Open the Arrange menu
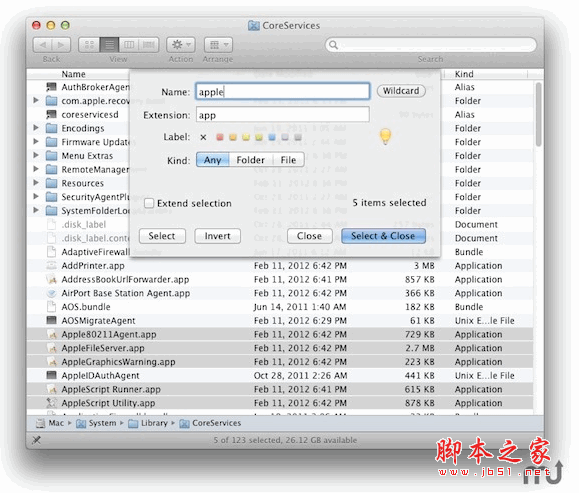Viewport: 579px width, 493px height. point(218,45)
